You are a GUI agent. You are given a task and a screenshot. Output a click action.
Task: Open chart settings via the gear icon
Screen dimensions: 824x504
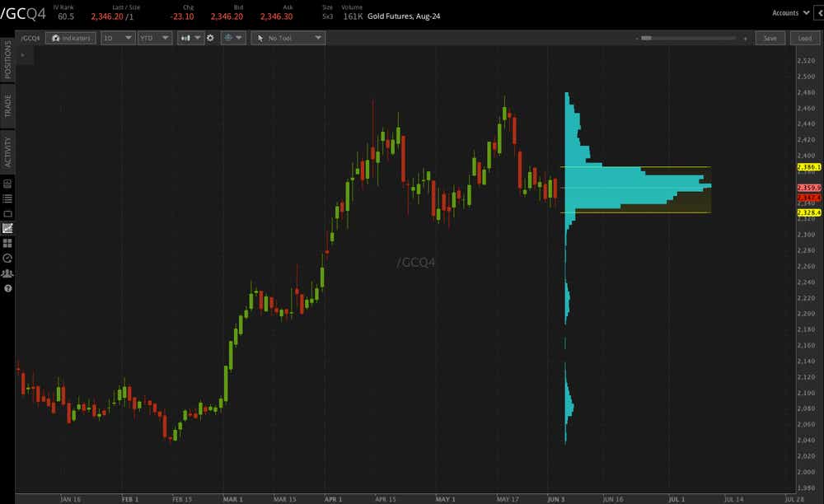pyautogui.click(x=210, y=38)
